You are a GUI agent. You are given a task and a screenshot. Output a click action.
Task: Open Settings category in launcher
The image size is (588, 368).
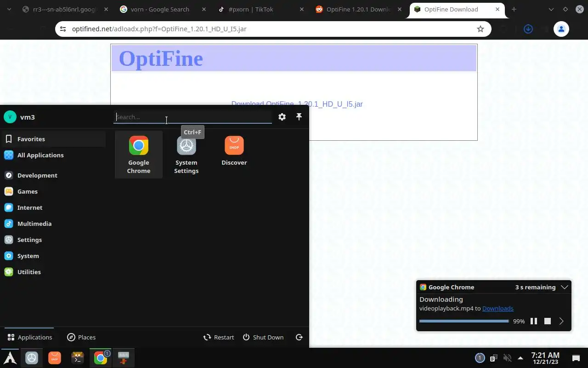[x=53, y=240]
